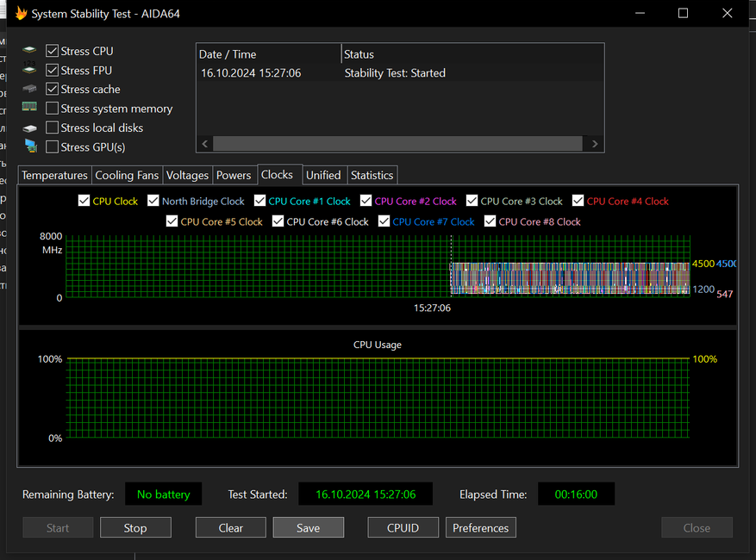Click the CPU chip icon beside Stress CPU
This screenshot has height=560, width=756.
click(30, 52)
